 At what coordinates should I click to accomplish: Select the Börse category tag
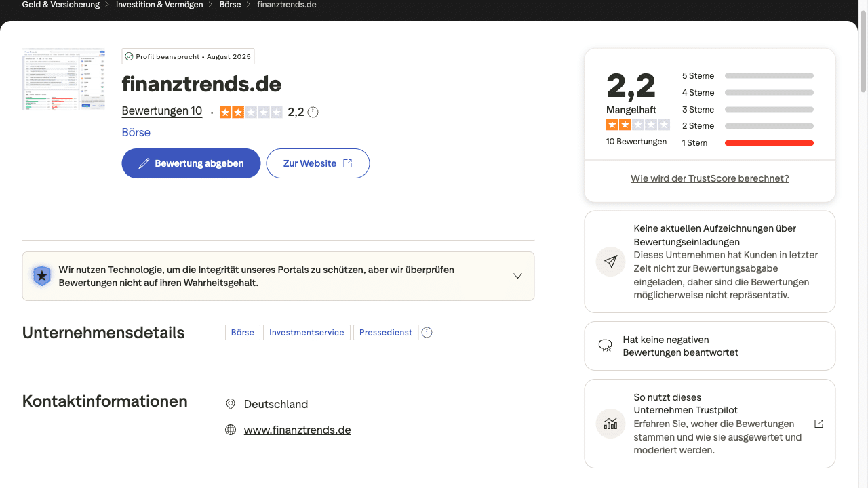coord(243,332)
